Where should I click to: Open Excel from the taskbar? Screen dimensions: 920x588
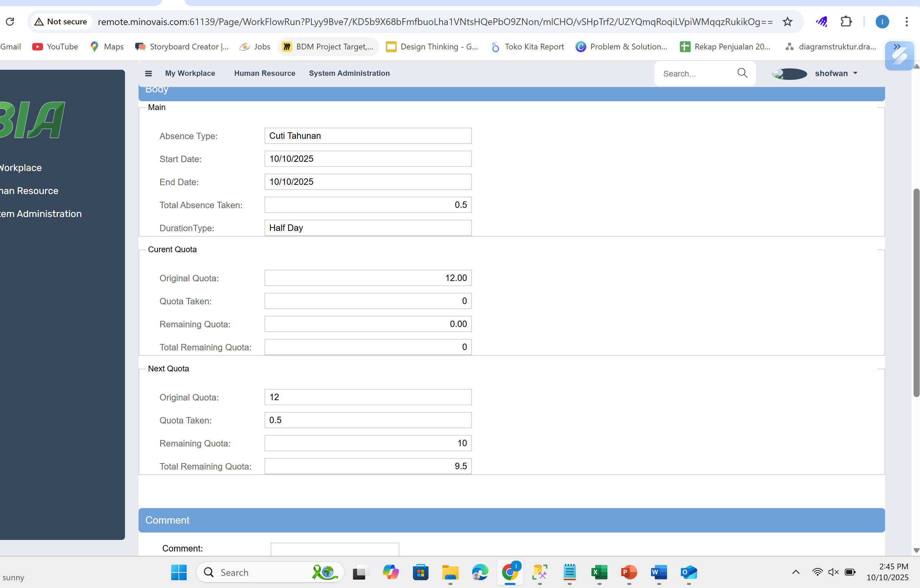599,572
